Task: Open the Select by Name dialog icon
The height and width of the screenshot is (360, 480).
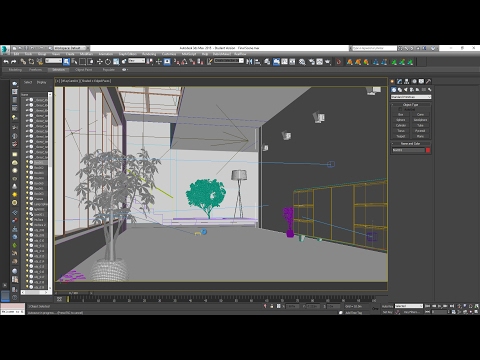Action: click(74, 62)
